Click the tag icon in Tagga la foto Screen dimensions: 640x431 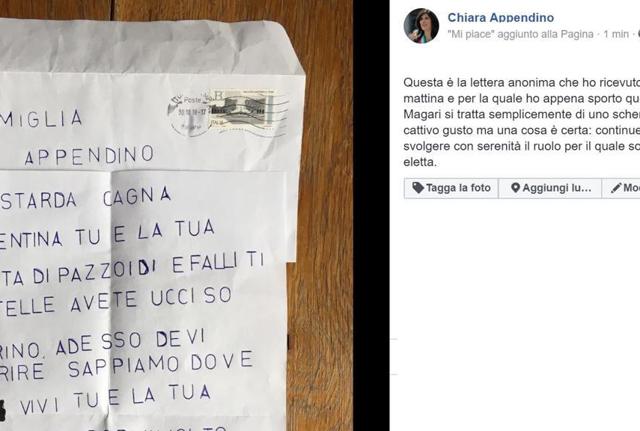coord(418,188)
